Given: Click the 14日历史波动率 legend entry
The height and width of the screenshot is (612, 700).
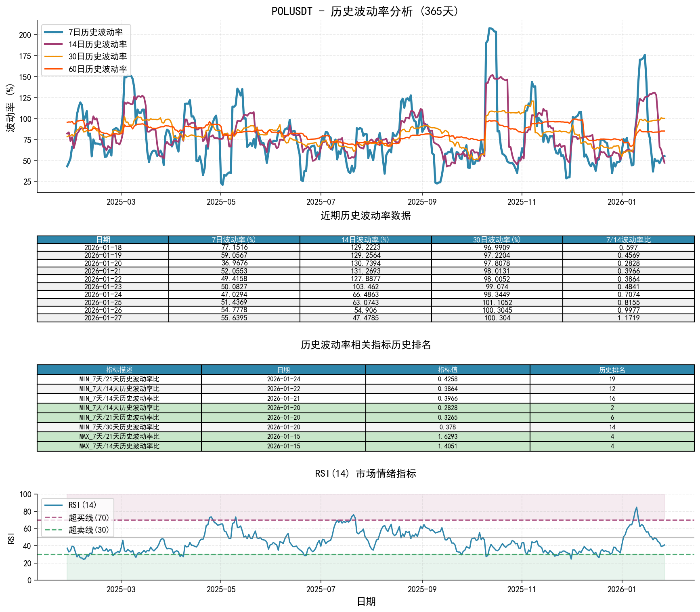Looking at the screenshot, I should click(x=97, y=44).
